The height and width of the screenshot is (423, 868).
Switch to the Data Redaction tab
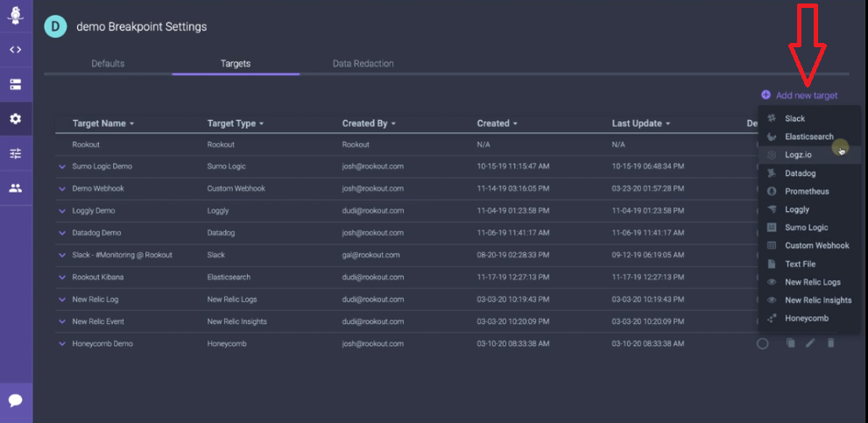coord(363,64)
